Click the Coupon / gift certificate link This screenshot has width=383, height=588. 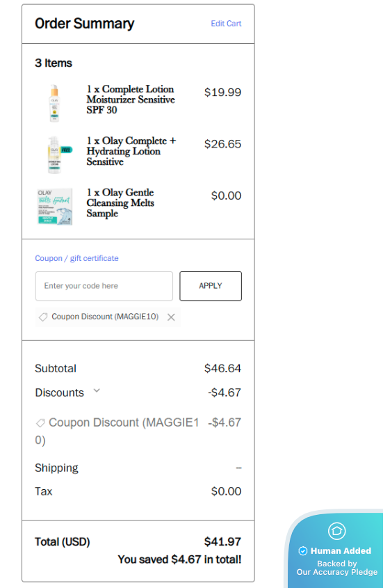point(77,258)
